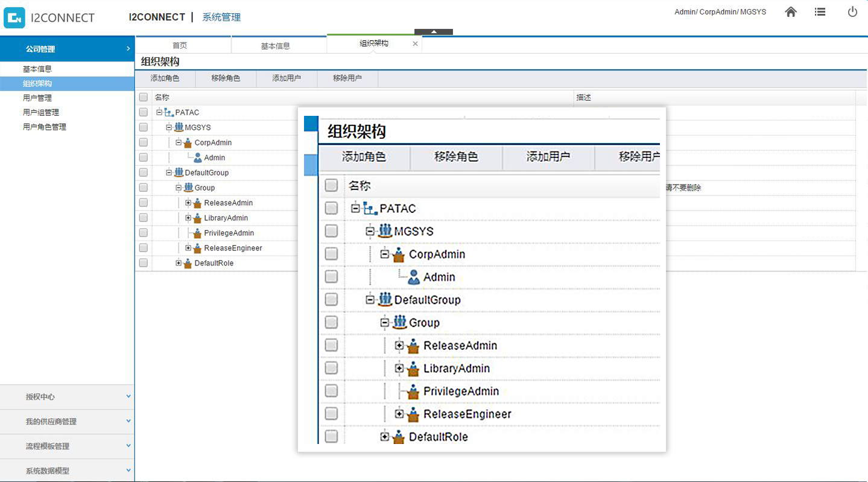The image size is (868, 482).
Task: Click ReleaseAdmin icon in enlarged inset
Action: coord(414,346)
